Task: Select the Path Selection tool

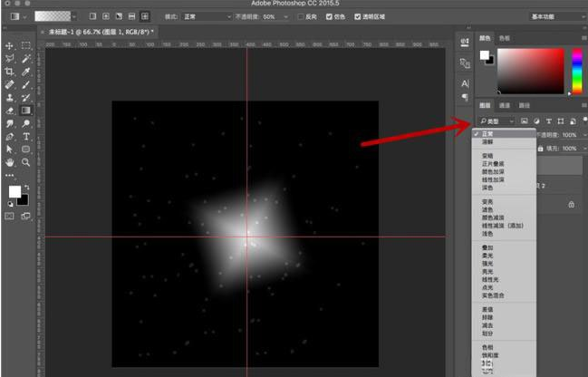Action: click(x=9, y=150)
